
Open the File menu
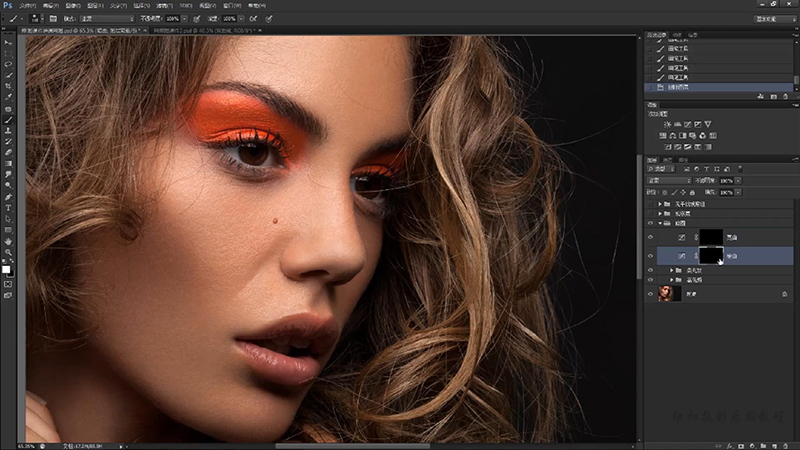(x=28, y=6)
